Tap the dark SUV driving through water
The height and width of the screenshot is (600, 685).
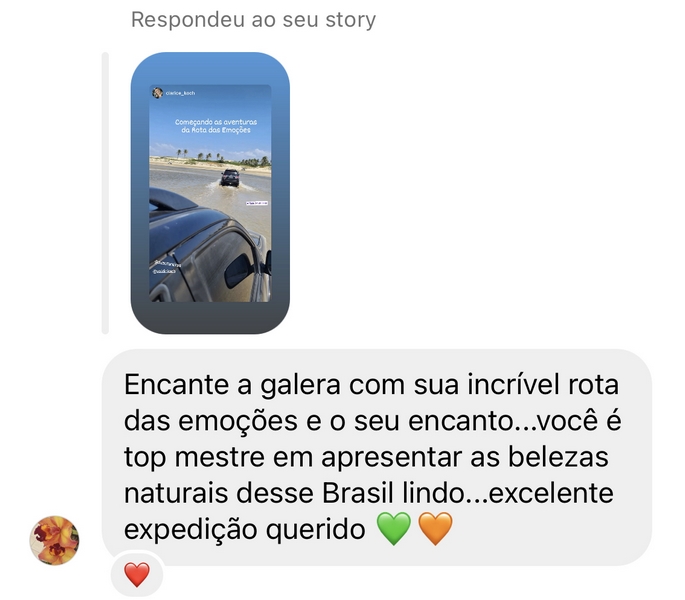[230, 177]
